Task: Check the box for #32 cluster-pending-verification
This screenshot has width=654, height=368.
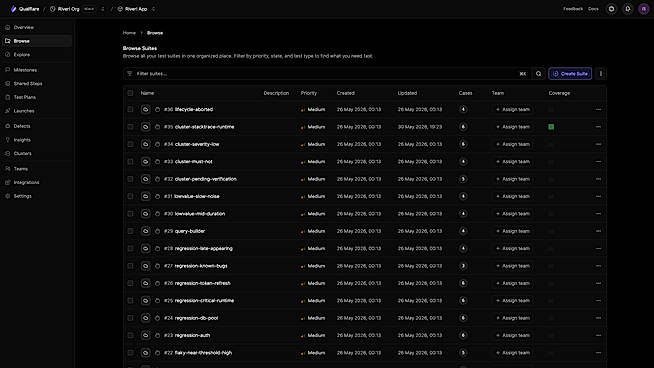Action: pos(131,179)
